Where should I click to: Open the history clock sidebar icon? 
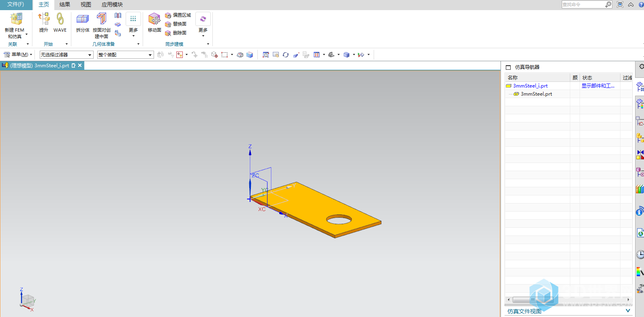pyautogui.click(x=640, y=254)
